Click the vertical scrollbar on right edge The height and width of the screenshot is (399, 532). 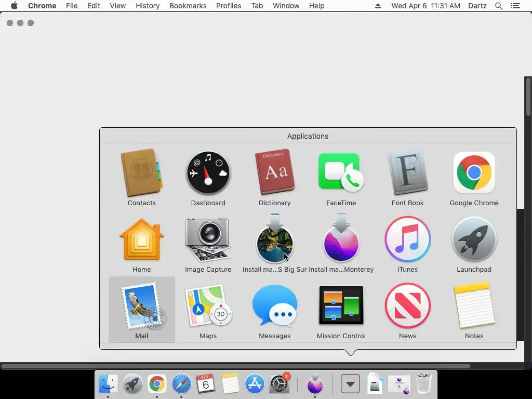[528, 97]
